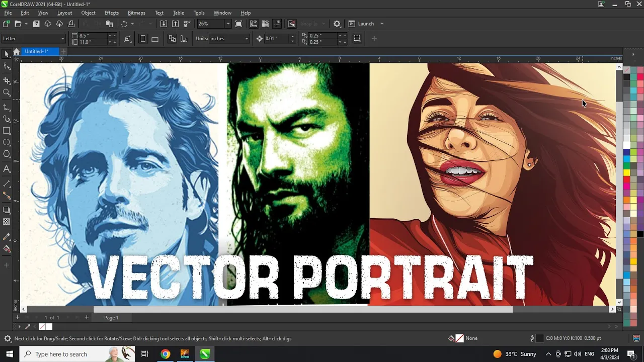This screenshot has width=644, height=362.
Task: Select the Transparency tool
Action: tap(7, 222)
